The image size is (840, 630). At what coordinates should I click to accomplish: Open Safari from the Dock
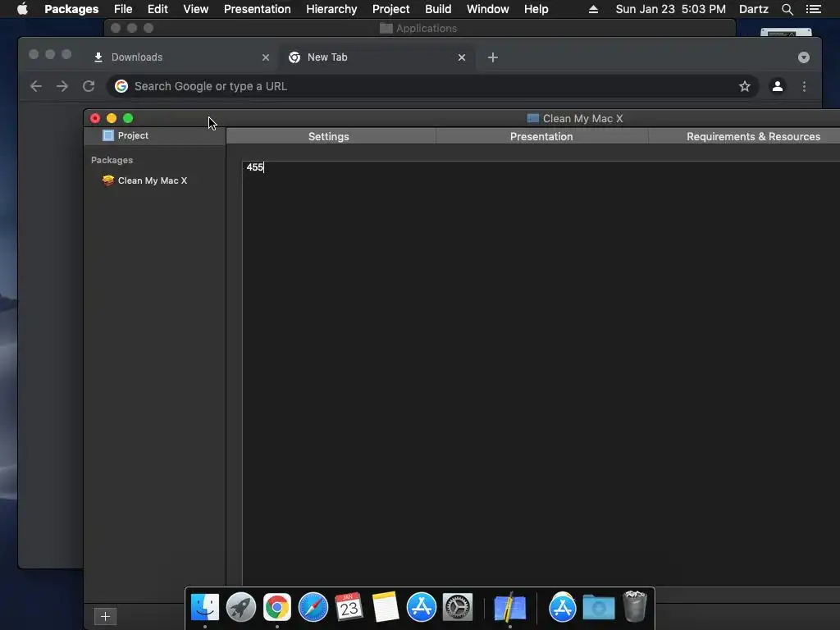click(313, 607)
